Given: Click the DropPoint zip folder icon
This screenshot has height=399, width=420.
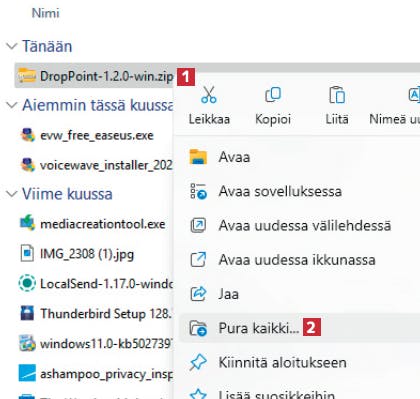Looking at the screenshot, I should pyautogui.click(x=27, y=76).
